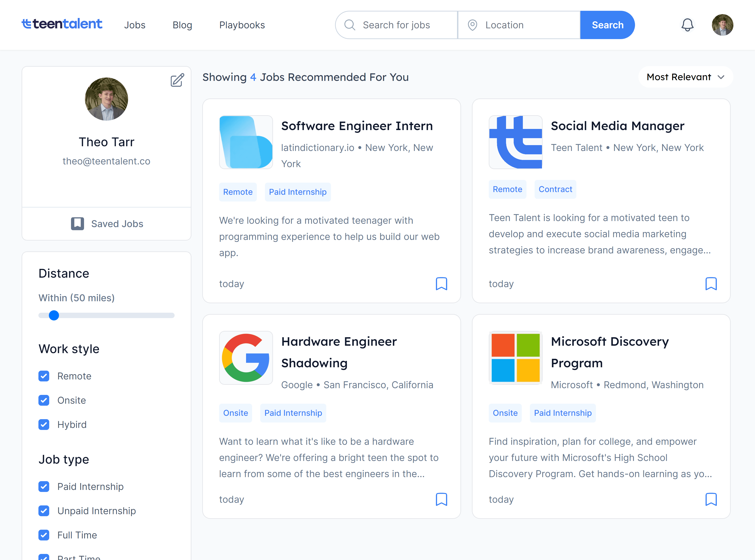755x560 pixels.
Task: Click the teentalent logo in header
Action: pos(62,24)
